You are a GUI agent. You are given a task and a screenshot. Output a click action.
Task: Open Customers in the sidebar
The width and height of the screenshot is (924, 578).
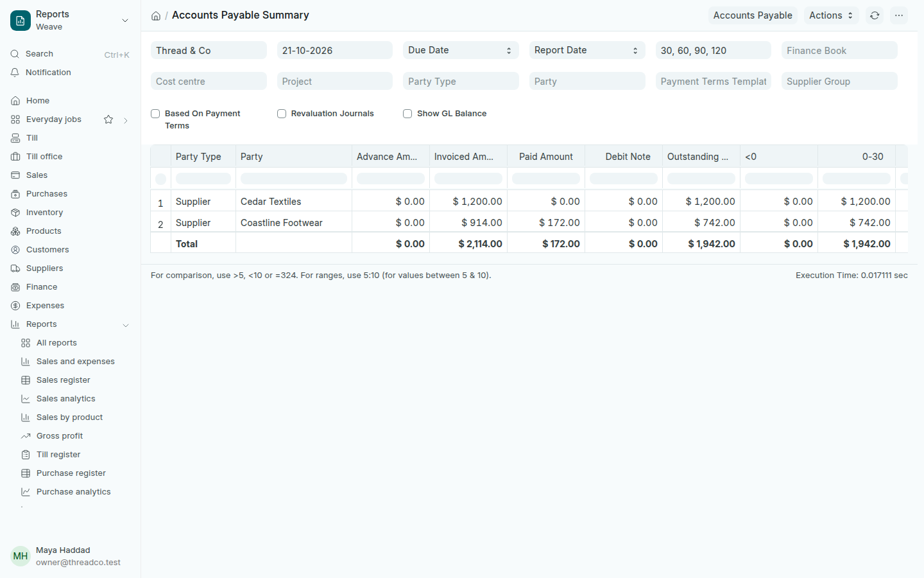[x=70, y=250]
